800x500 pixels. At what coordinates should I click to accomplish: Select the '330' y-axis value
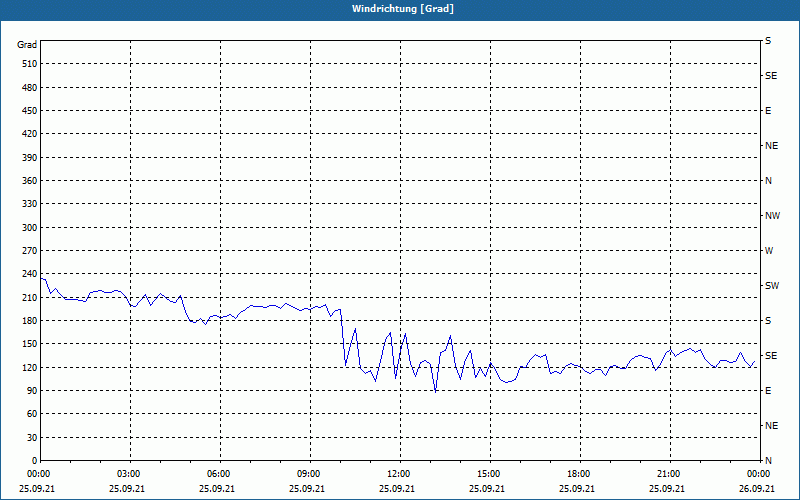[30, 204]
